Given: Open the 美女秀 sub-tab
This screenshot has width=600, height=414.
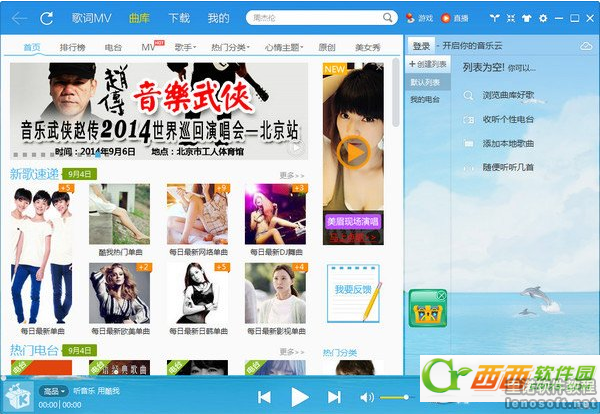Looking at the screenshot, I should (367, 47).
